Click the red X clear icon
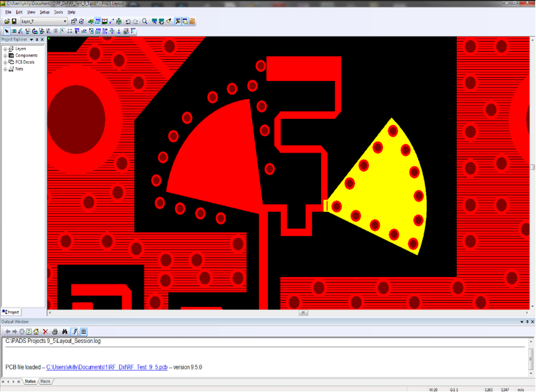Image resolution: width=536 pixels, height=392 pixels. click(45, 332)
